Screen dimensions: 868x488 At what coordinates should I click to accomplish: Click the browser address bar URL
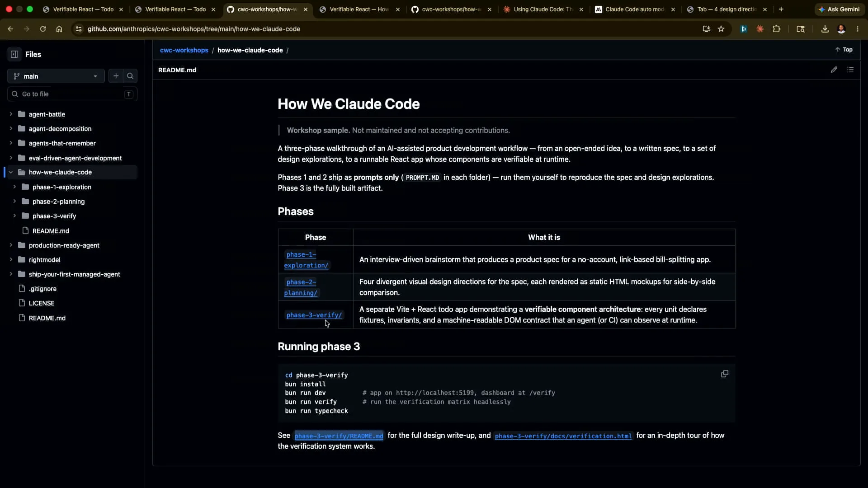(193, 29)
